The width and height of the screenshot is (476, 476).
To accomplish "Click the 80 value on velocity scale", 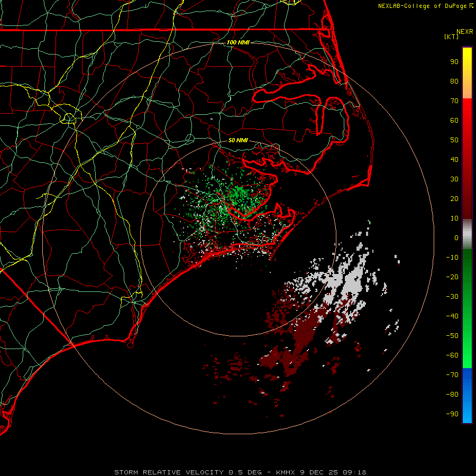I will pos(454,81).
